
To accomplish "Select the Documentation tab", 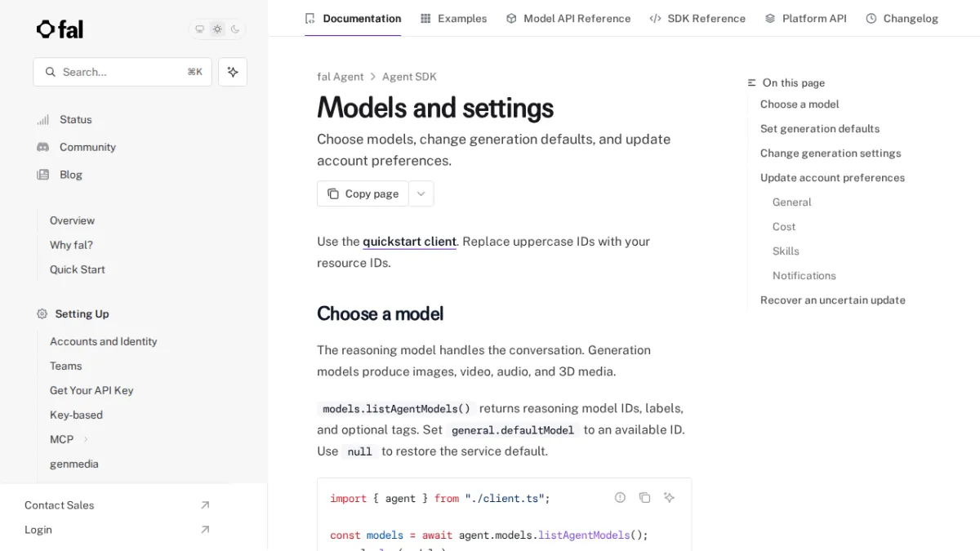I will pos(353,18).
